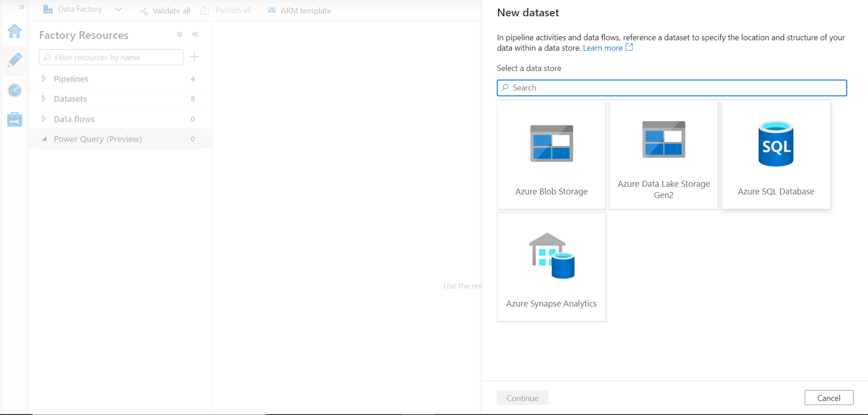Click the Data Factory icon in toolbar
The image size is (868, 415).
pyautogui.click(x=48, y=9)
